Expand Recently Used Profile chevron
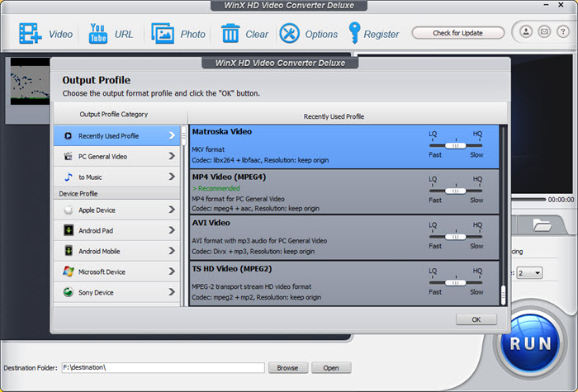Screen dimensions: 578x392 tap(172, 135)
